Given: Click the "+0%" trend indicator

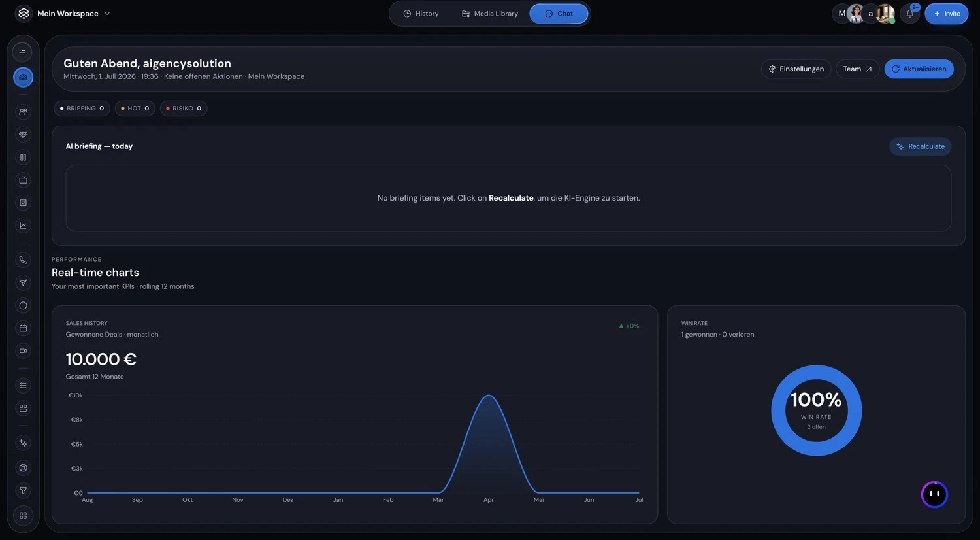Looking at the screenshot, I should point(629,326).
